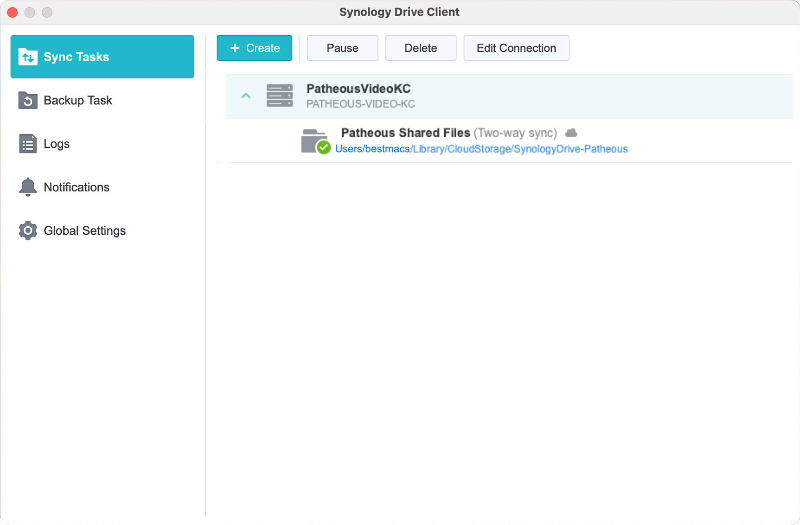800x525 pixels.
Task: Pause the selected sync task
Action: (342, 48)
